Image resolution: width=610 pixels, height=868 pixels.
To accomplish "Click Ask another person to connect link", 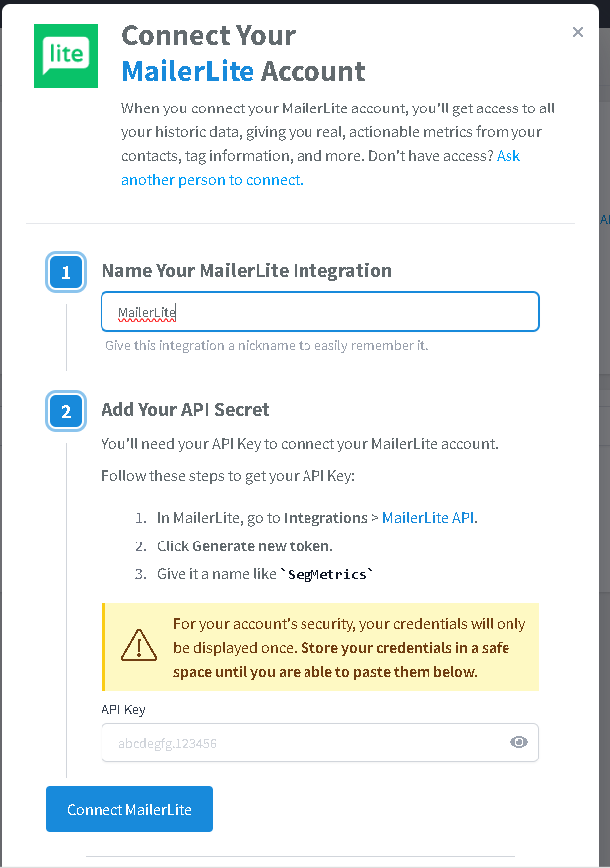I will (321, 168).
